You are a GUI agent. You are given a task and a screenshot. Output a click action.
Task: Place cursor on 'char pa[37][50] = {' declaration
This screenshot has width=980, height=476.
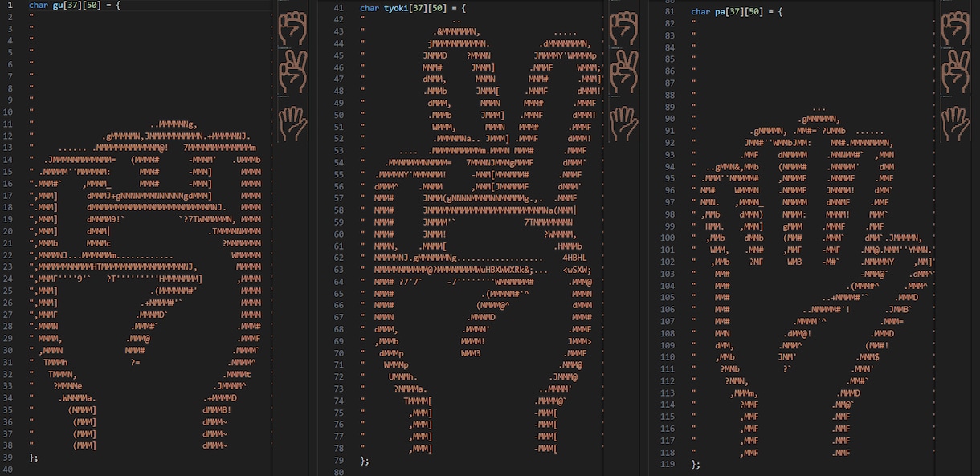[737, 12]
